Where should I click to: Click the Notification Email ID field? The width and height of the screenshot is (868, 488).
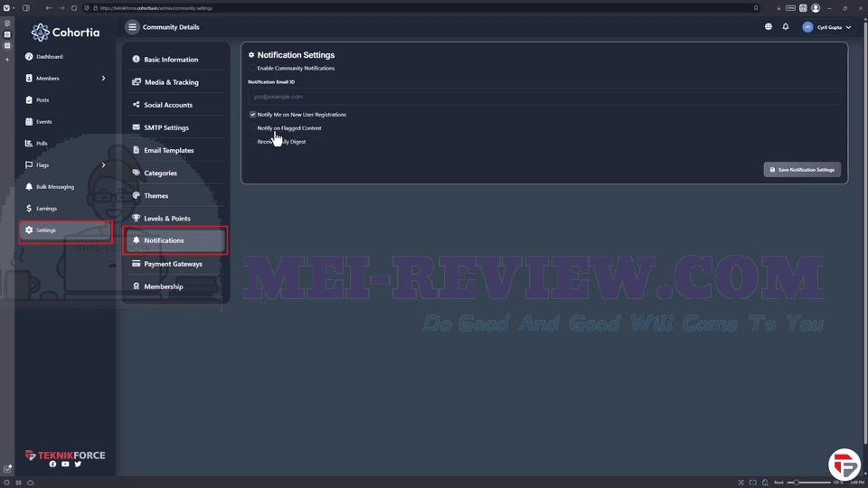pyautogui.click(x=543, y=97)
